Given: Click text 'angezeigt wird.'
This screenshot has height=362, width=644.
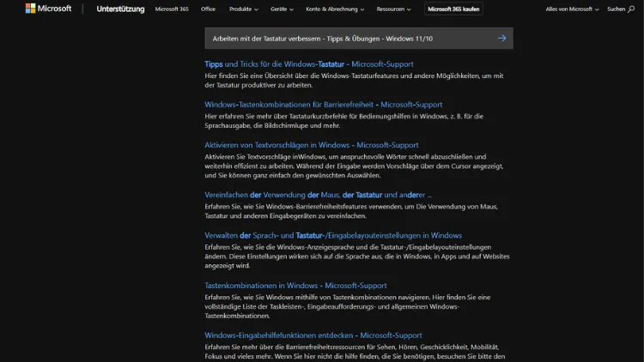Looking at the screenshot, I should [228, 266].
